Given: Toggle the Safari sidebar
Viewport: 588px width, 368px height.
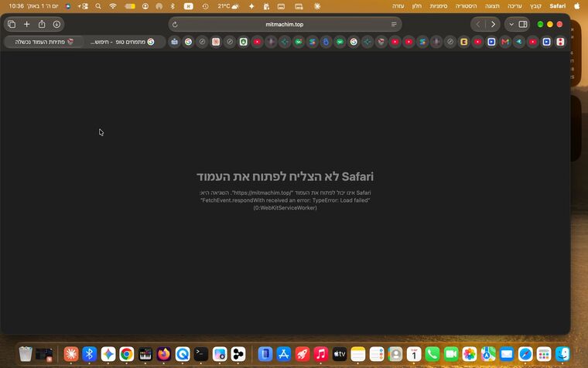Looking at the screenshot, I should pyautogui.click(x=523, y=25).
